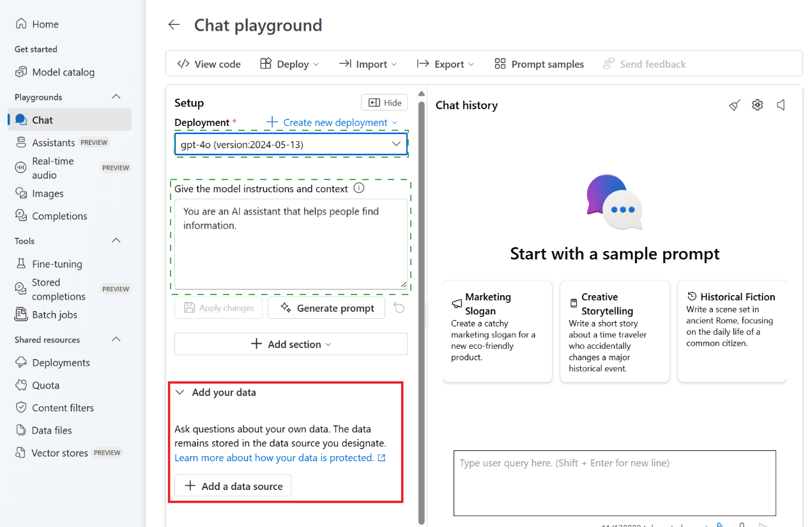The width and height of the screenshot is (812, 527).
Task: Click the info icon next to model instructions
Action: pyautogui.click(x=359, y=188)
